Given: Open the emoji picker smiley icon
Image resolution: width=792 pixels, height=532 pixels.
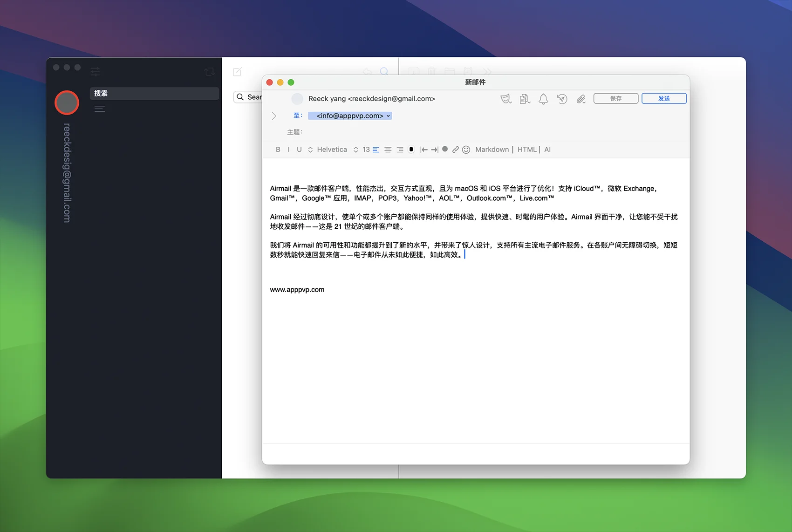Looking at the screenshot, I should 466,150.
